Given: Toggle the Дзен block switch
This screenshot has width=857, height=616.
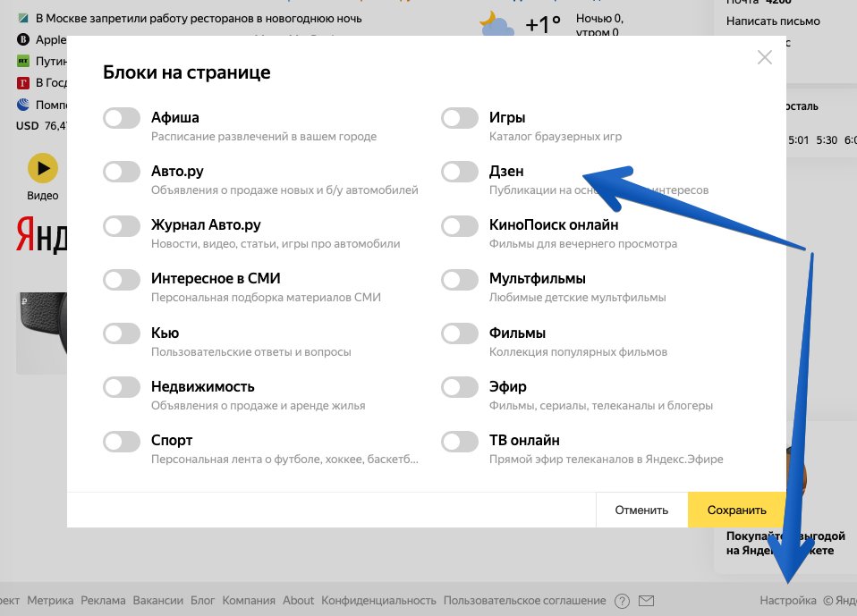Looking at the screenshot, I should coord(460,172).
